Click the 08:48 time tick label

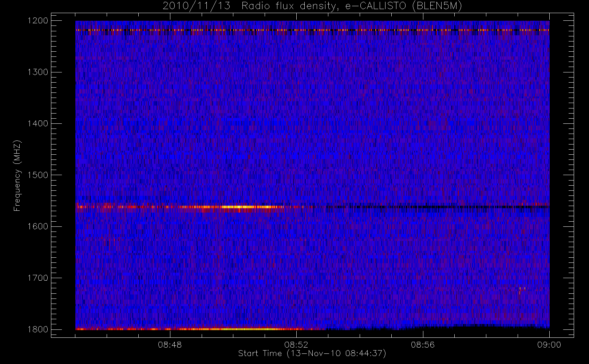(170, 345)
